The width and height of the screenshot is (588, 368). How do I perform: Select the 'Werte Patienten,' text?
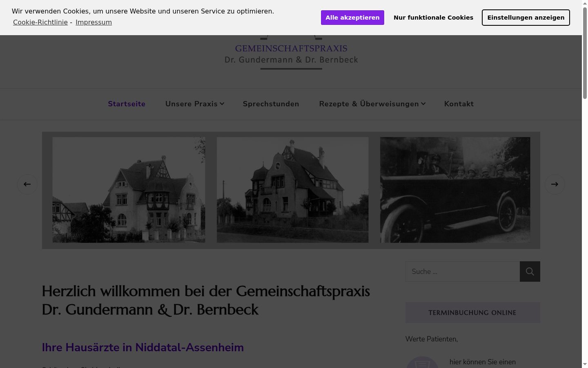(x=432, y=339)
